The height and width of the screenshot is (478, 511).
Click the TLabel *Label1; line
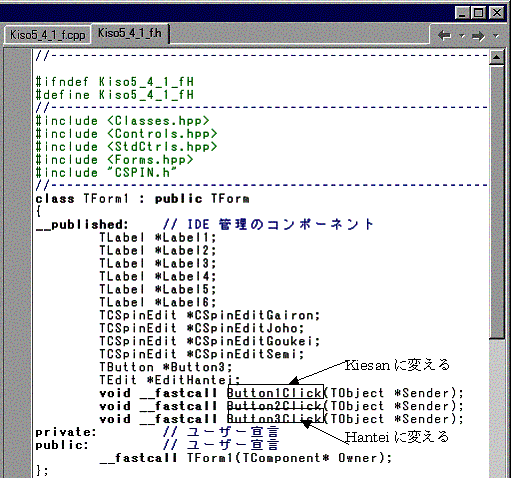tap(158, 238)
